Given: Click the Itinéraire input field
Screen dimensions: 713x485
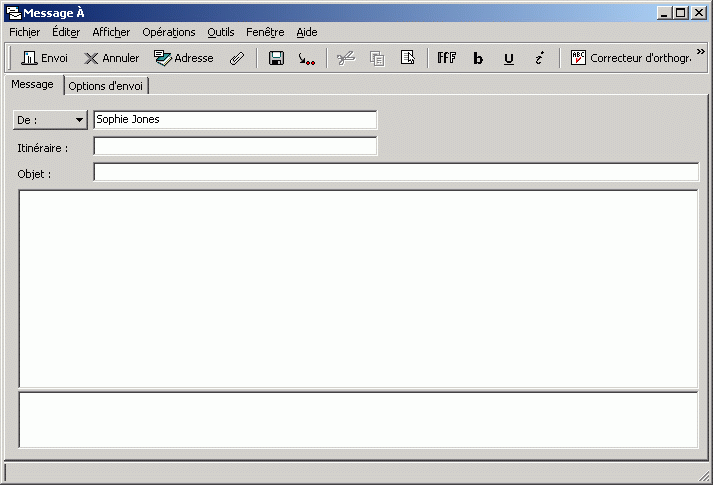Looking at the screenshot, I should click(235, 146).
